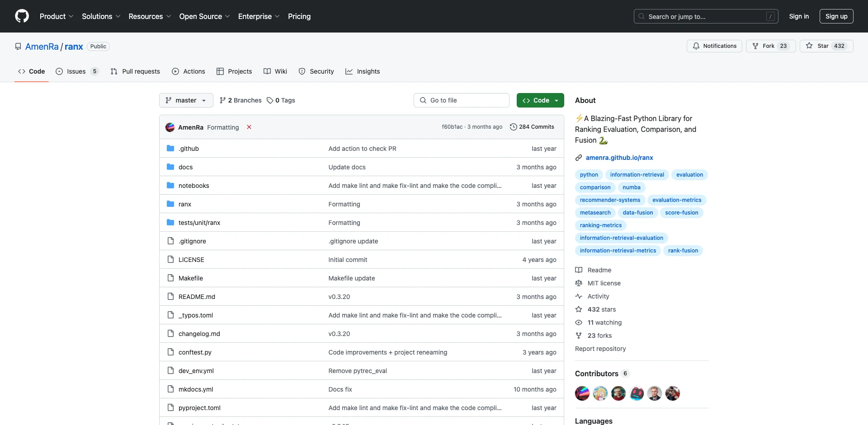The width and height of the screenshot is (868, 425).
Task: Click the .github folder icon
Action: pos(170,148)
